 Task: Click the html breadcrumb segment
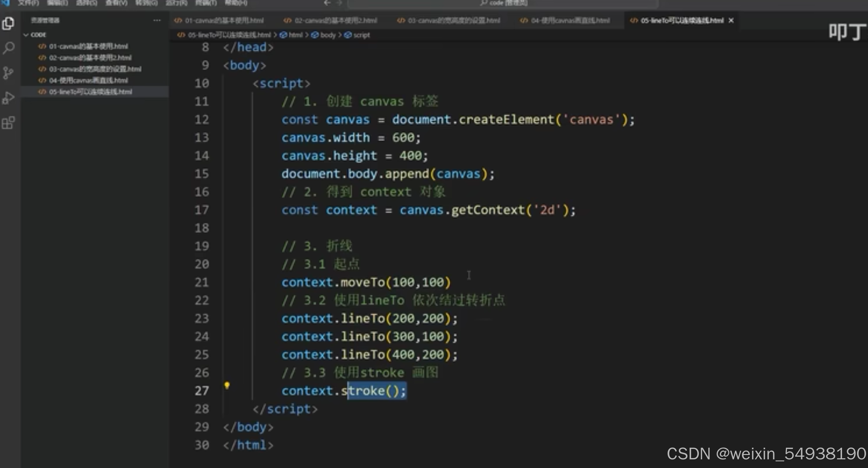pos(295,35)
